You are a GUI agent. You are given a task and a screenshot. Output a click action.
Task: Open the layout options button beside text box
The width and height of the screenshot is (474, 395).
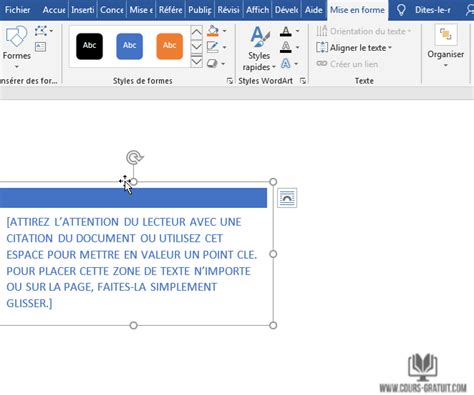[287, 198]
